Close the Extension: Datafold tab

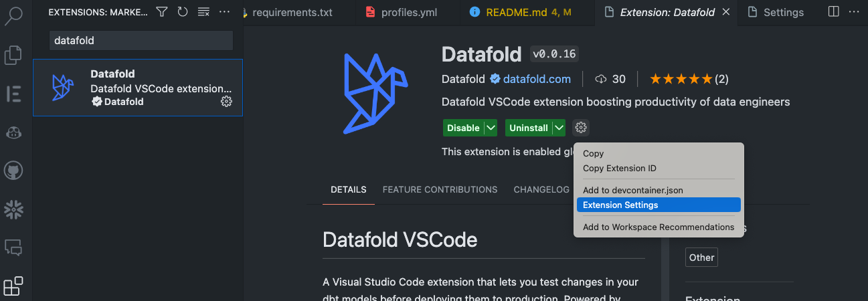[x=726, y=13]
